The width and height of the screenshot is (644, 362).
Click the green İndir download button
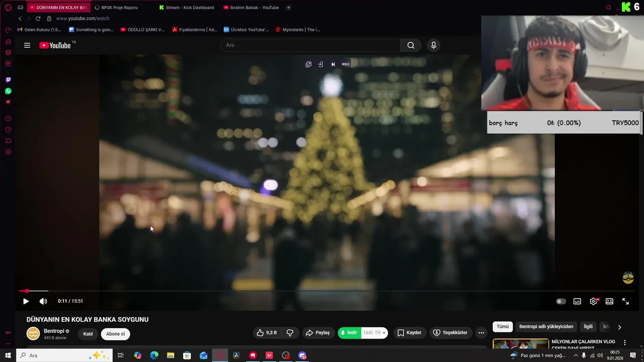349,333
